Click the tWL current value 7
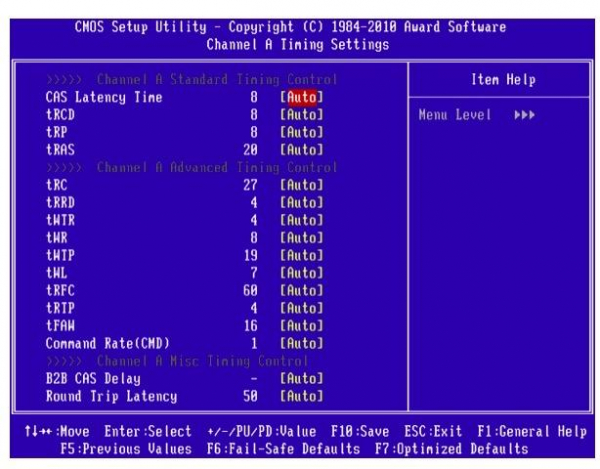 (x=254, y=273)
